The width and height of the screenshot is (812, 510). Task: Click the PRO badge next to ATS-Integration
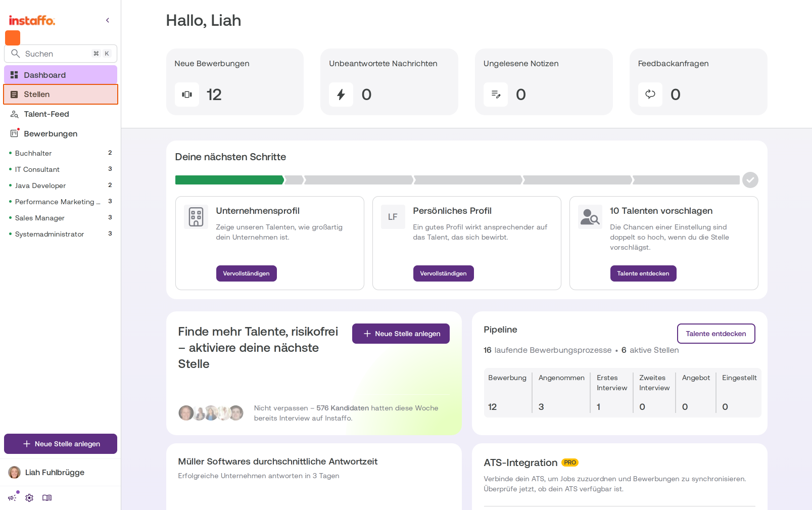point(570,462)
